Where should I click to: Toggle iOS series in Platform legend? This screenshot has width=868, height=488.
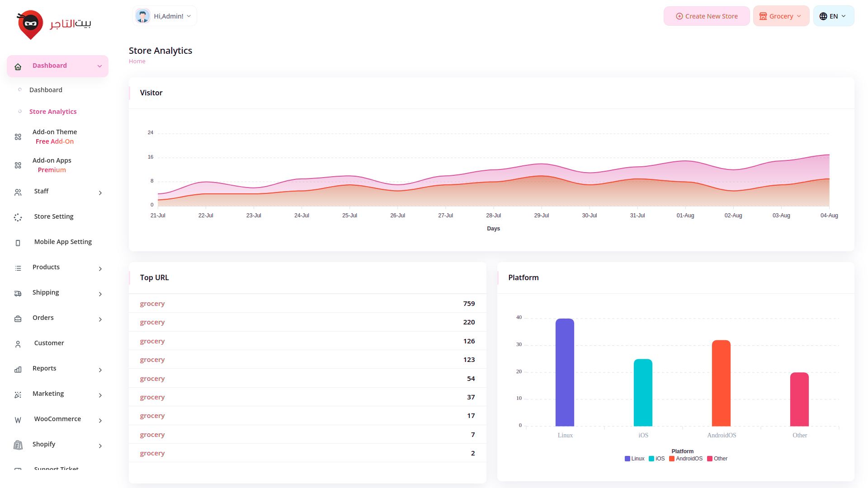pyautogui.click(x=657, y=459)
